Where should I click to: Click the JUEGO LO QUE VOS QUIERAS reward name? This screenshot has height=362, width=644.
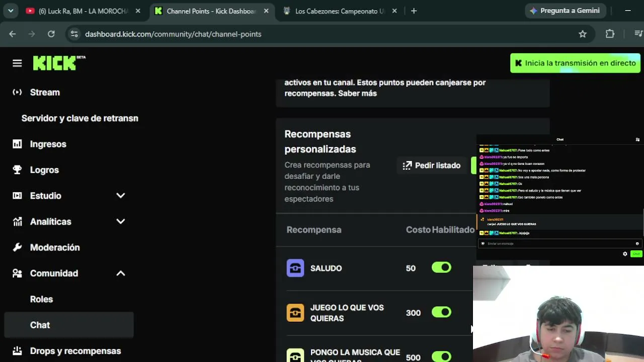coord(347,313)
